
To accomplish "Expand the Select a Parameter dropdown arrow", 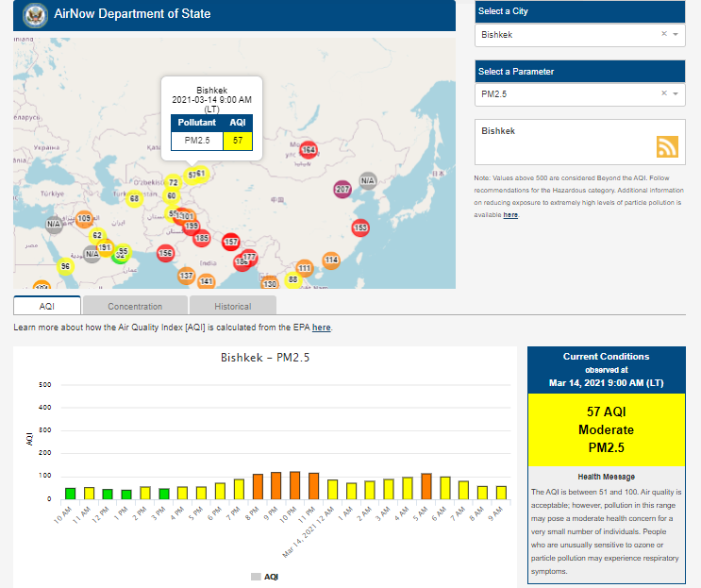I will click(676, 93).
